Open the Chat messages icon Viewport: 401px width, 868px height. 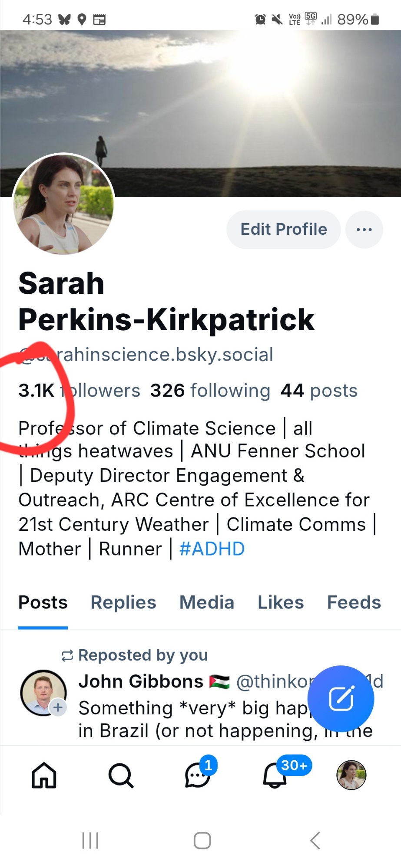198,775
